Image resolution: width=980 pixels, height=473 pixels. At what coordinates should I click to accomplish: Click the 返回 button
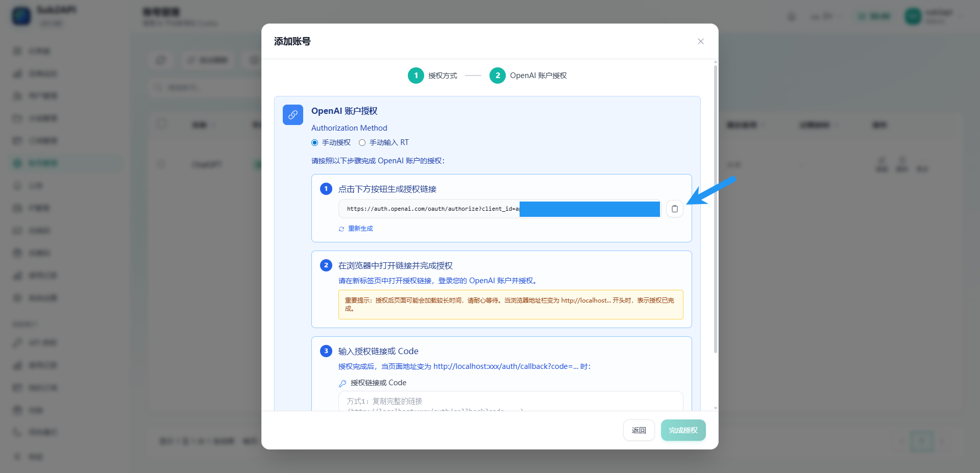click(x=639, y=430)
